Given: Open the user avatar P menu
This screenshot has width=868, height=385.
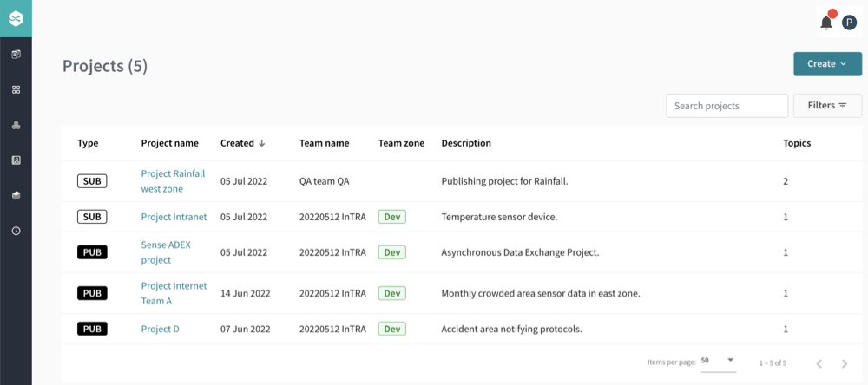Looking at the screenshot, I should point(849,23).
